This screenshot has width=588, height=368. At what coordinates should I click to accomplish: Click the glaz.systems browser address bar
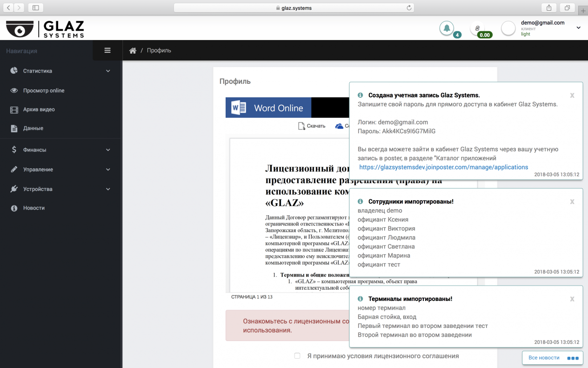(x=294, y=8)
